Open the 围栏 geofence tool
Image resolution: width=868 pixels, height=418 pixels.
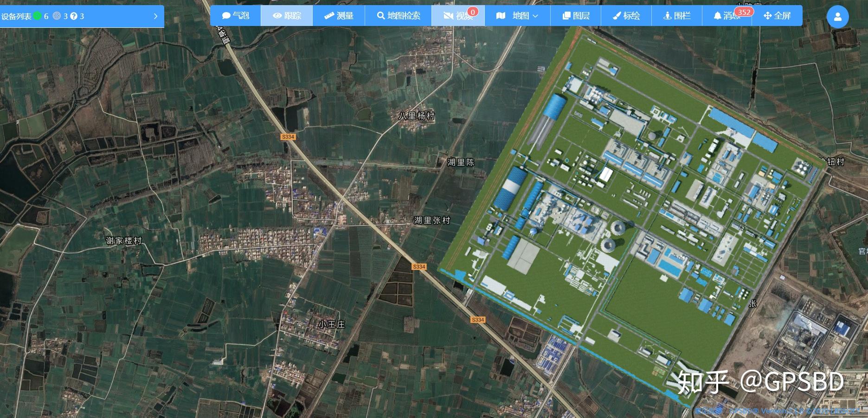tap(677, 16)
